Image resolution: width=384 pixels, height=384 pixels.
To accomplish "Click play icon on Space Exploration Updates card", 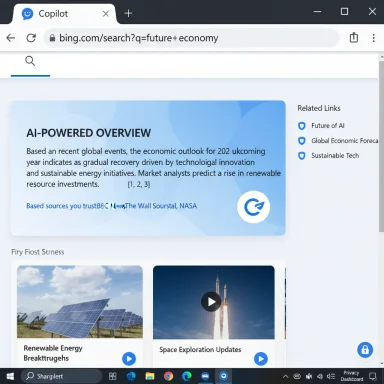I will (x=261, y=359).
